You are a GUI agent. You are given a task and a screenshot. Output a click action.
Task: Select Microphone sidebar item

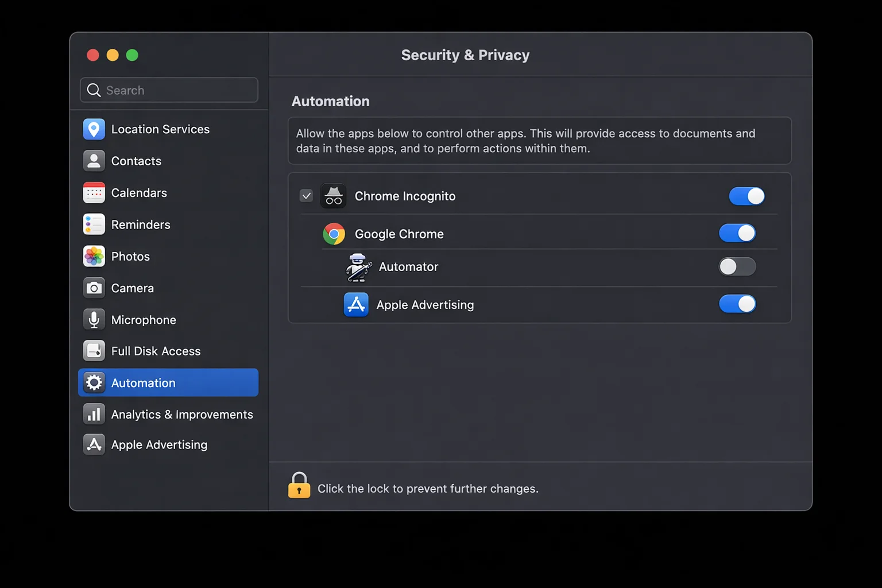pyautogui.click(x=168, y=319)
